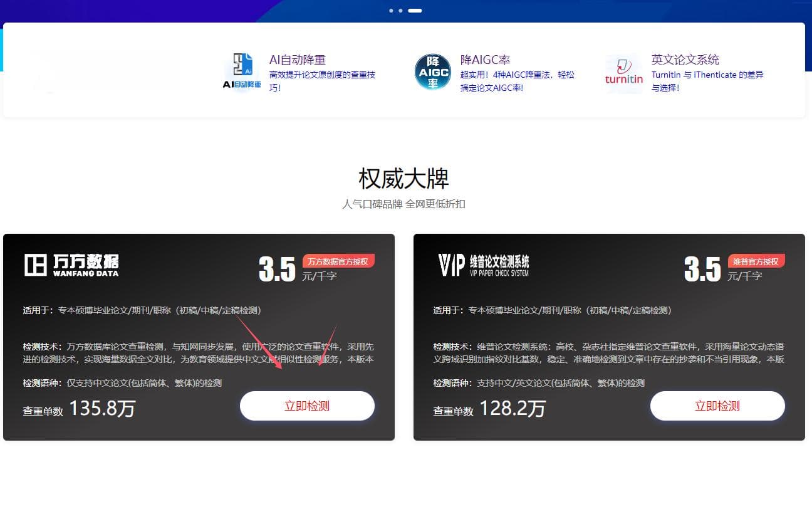812x519 pixels.
Task: Click the 降AIGC率 round icon
Action: pos(433,72)
